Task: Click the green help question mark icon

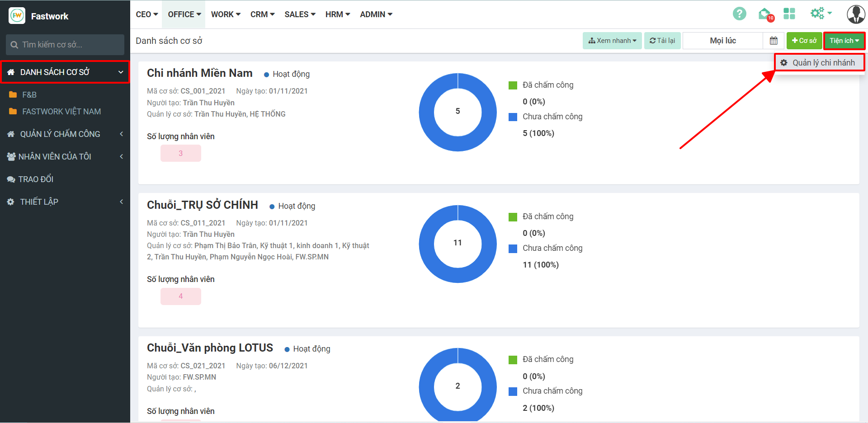Action: (x=739, y=14)
